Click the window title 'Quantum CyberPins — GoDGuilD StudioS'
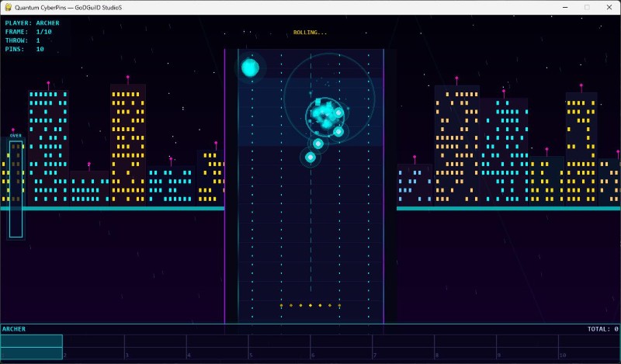This screenshot has width=621, height=364. 68,8
